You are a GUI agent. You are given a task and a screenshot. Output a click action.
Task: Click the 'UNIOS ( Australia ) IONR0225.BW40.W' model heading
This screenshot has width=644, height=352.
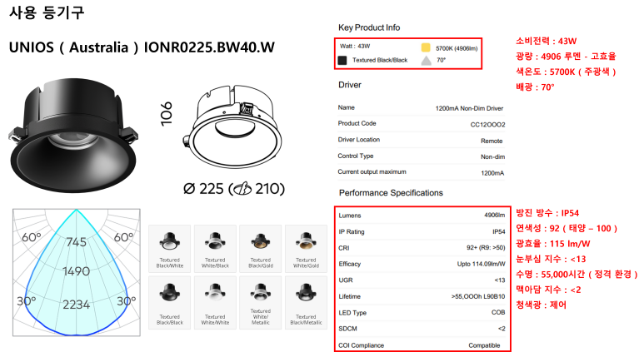[x=142, y=47]
